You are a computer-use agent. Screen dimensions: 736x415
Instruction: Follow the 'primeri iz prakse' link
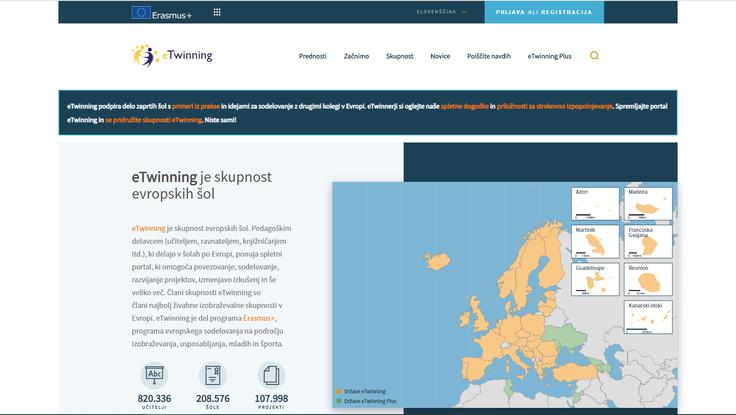click(x=196, y=106)
